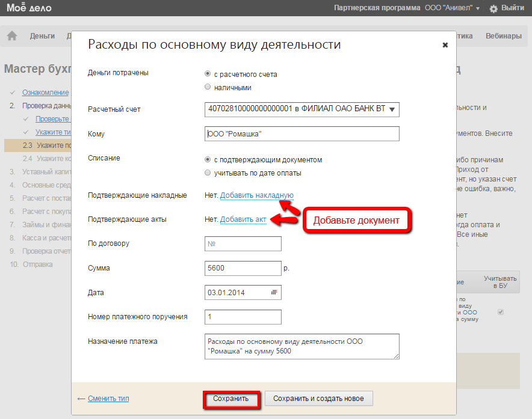Click the Моё дело logo
Viewport: 532px width, 419px height.
click(29, 8)
